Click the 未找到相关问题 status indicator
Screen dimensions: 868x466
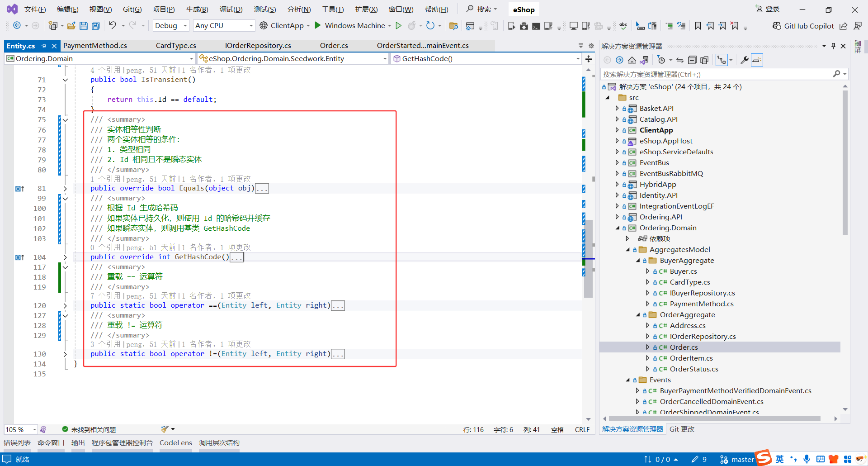(x=89, y=429)
